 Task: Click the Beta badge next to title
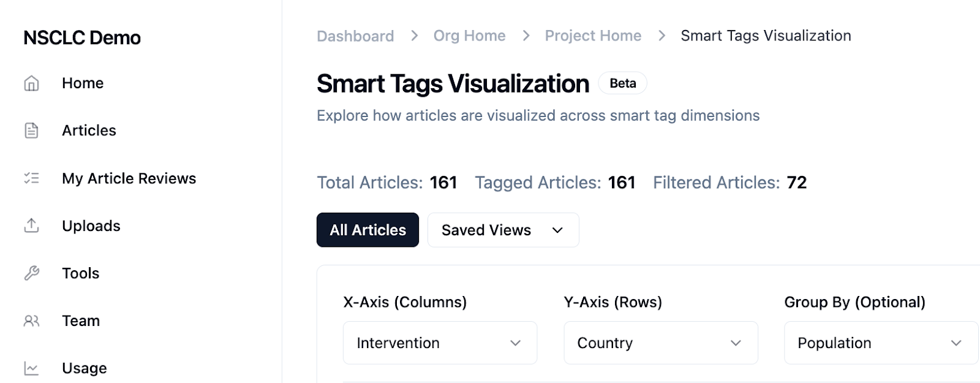click(x=622, y=83)
